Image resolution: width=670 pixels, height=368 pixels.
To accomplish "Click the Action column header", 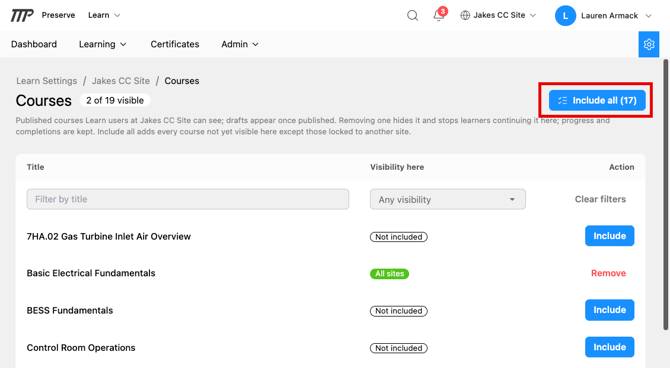I will (621, 167).
